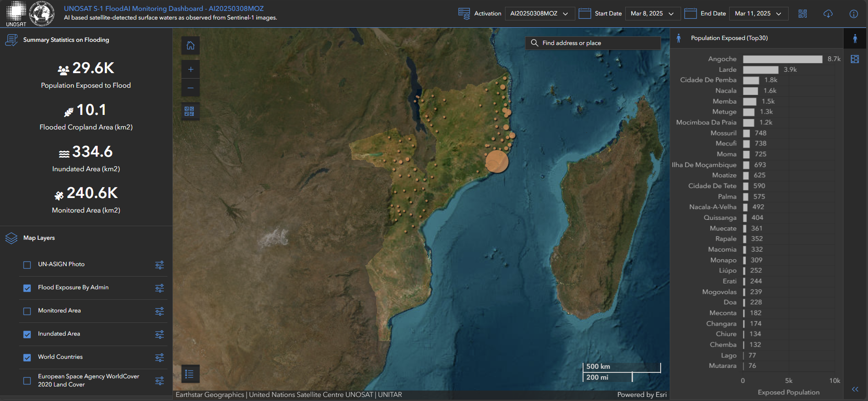Image resolution: width=868 pixels, height=401 pixels.
Task: Enable the UN-ASIGN Photo layer
Action: click(x=27, y=265)
